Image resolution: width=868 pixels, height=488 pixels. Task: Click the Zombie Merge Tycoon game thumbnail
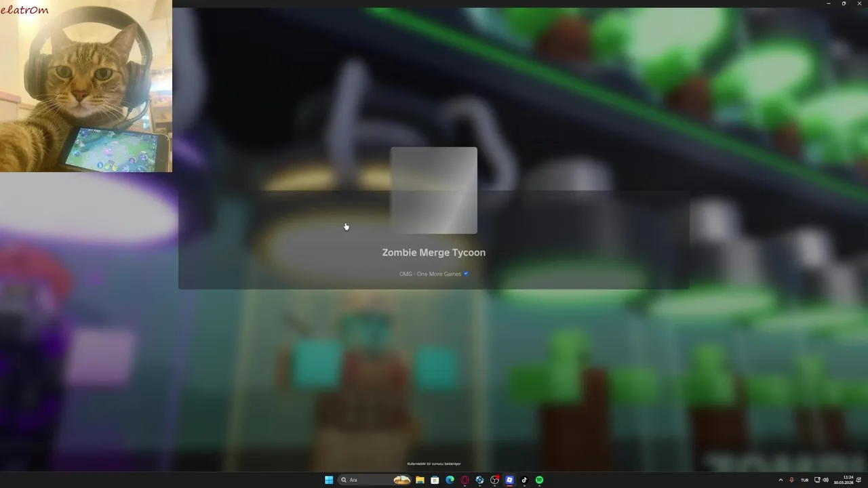[x=434, y=190]
